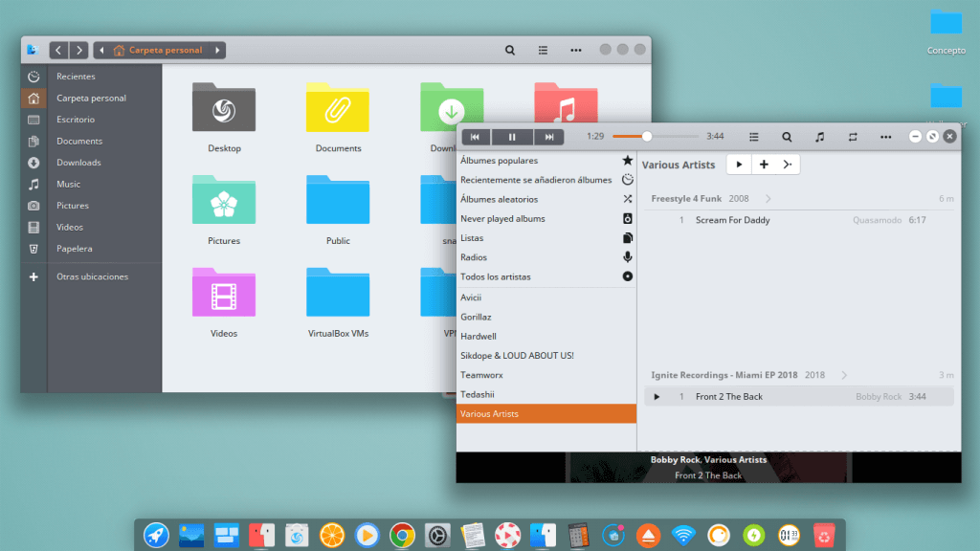
Task: Click the Music note icon in sidebar
Action: click(x=33, y=185)
